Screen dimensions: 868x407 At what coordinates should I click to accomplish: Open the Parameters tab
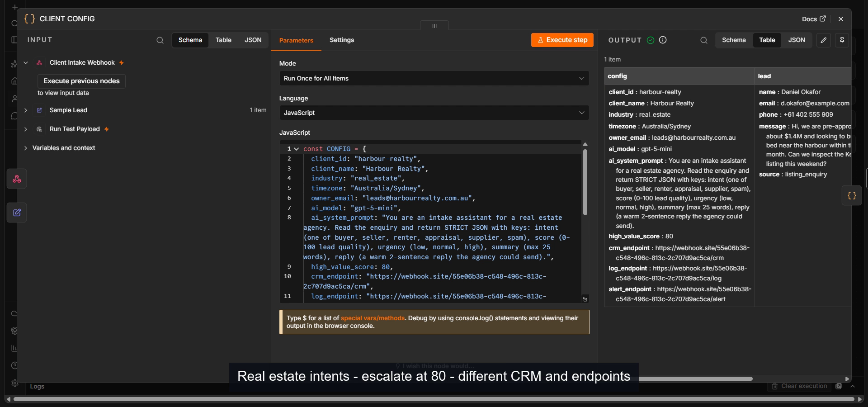coord(296,40)
